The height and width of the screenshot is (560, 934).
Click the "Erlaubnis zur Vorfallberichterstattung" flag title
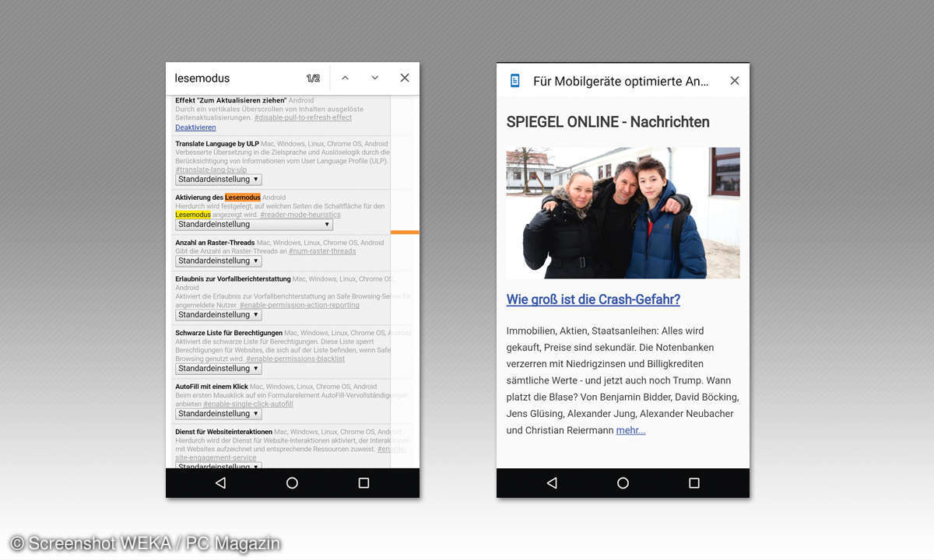point(233,279)
